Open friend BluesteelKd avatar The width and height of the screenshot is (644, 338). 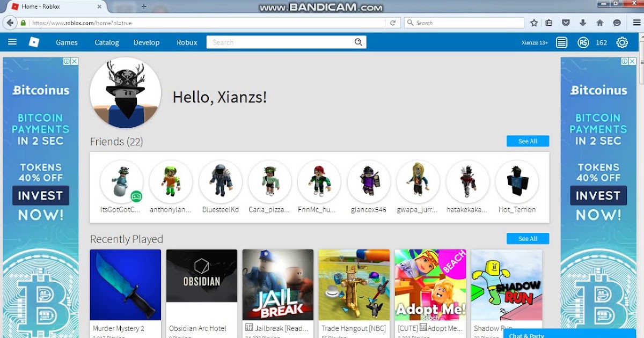coord(220,182)
